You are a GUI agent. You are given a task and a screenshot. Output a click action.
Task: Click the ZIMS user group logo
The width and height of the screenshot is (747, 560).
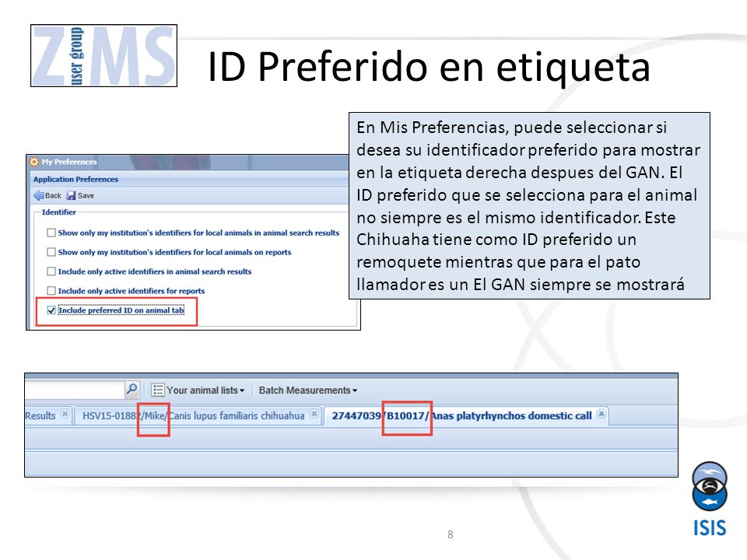(103, 56)
